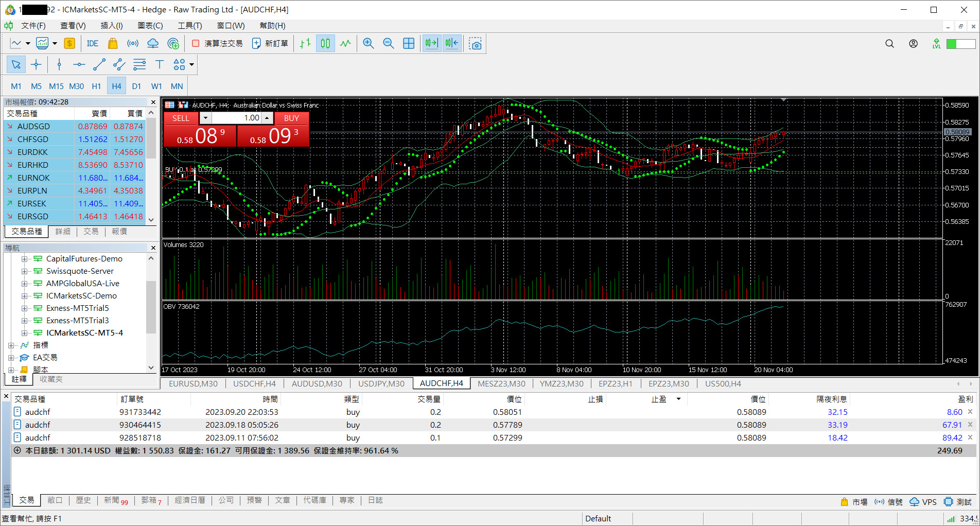This screenshot has width=980, height=526.
Task: Switch to bar chart mode
Action: pyautogui.click(x=305, y=44)
